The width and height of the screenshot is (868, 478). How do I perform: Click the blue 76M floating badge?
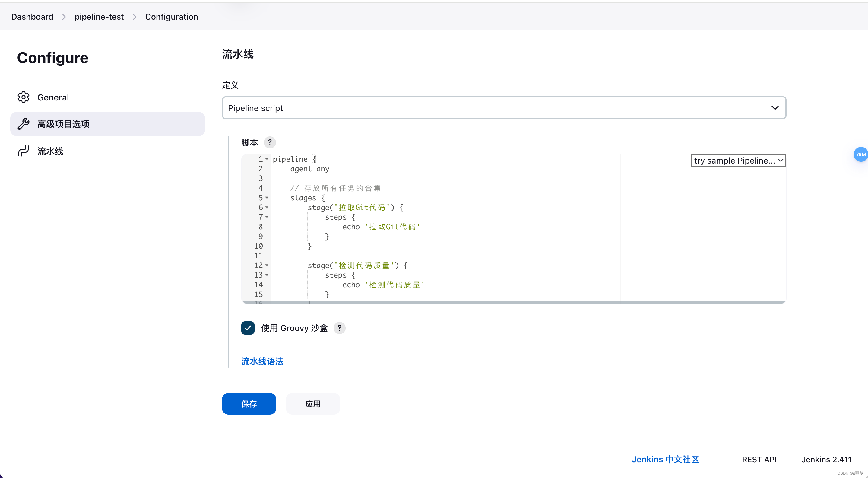(x=860, y=155)
